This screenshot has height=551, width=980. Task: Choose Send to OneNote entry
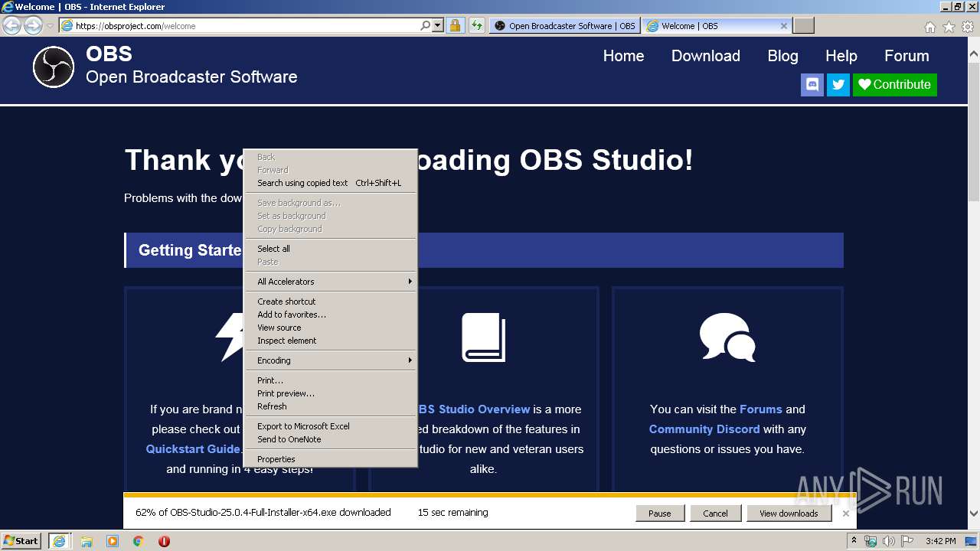331,439
